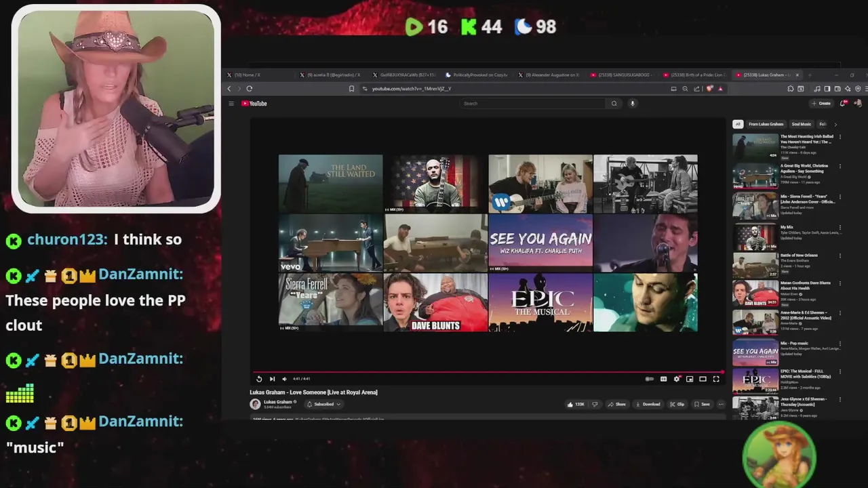Viewport: 868px width, 488px height.
Task: Select the All filter chip
Action: click(738, 124)
